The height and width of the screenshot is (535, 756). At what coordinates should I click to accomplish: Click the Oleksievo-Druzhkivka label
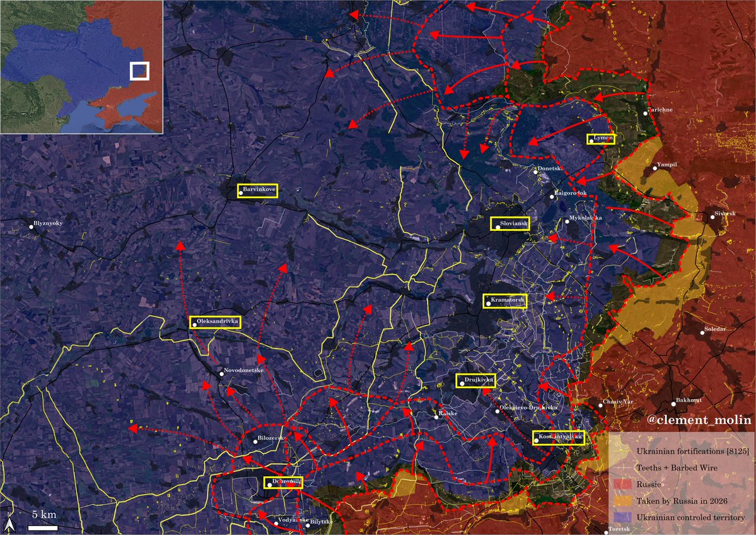[528, 408]
